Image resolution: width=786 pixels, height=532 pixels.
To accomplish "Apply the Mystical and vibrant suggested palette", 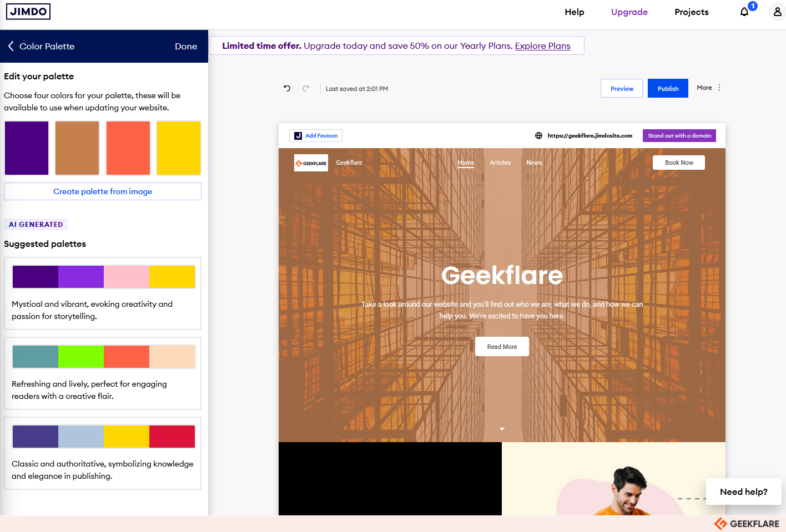I will coord(103,293).
